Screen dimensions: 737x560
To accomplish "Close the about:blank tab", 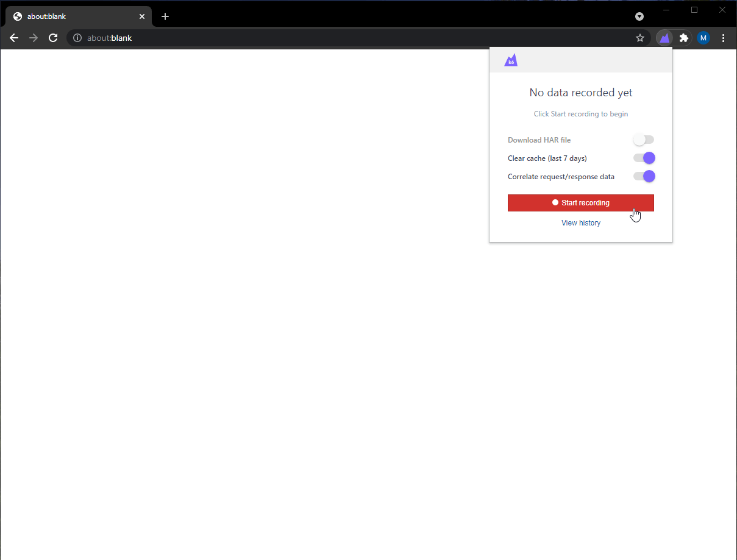I will (x=142, y=16).
